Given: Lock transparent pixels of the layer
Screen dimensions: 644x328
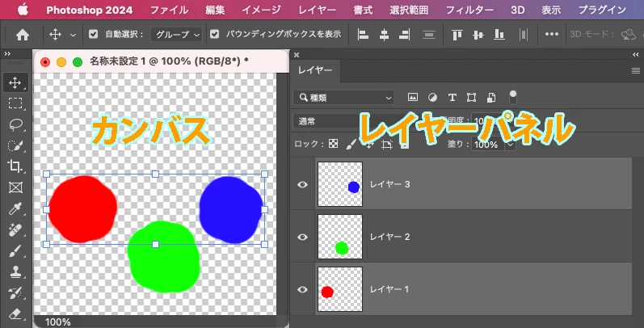Looking at the screenshot, I should tap(334, 144).
